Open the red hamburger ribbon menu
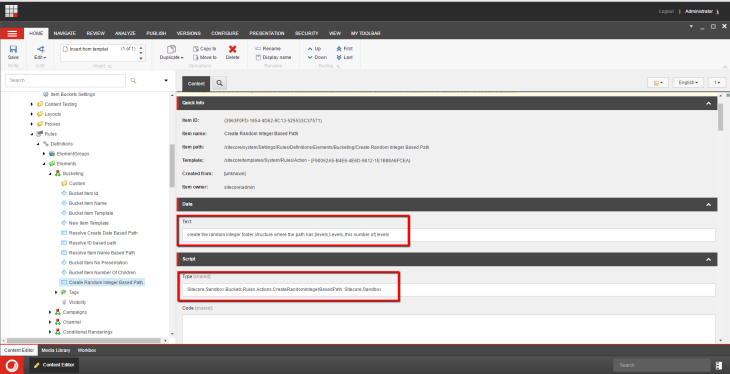730x374 pixels. pos(12,34)
